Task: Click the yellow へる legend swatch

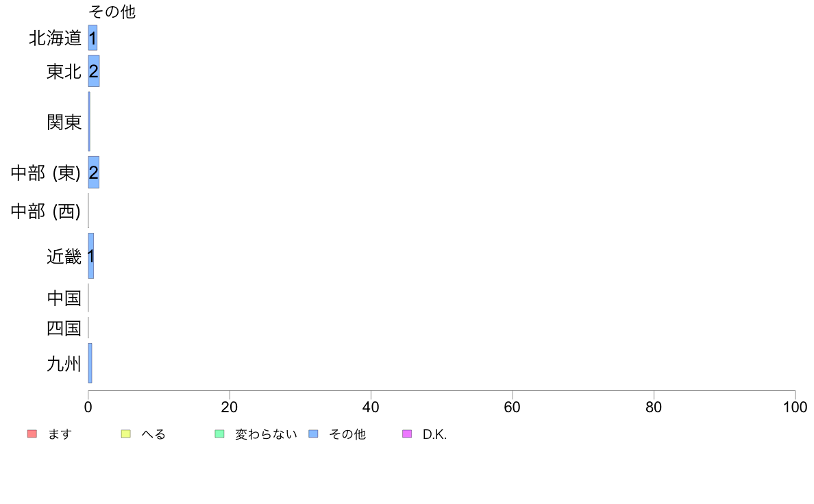Action: coord(125,434)
